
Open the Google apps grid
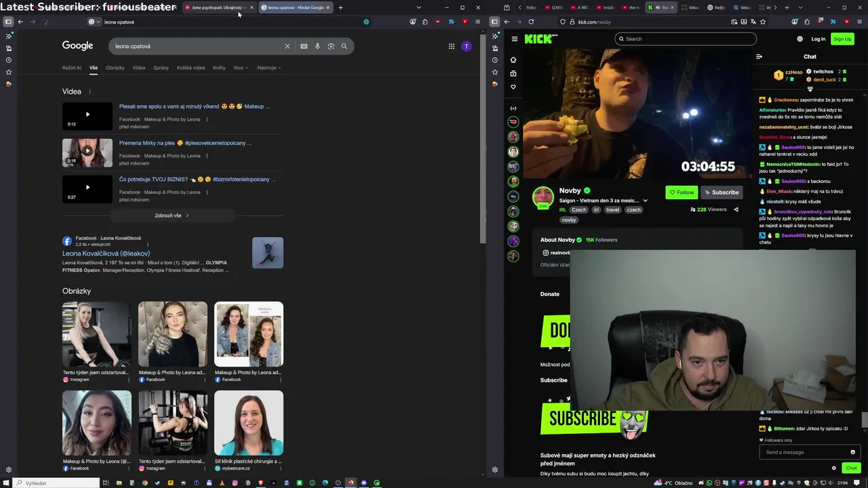click(452, 46)
